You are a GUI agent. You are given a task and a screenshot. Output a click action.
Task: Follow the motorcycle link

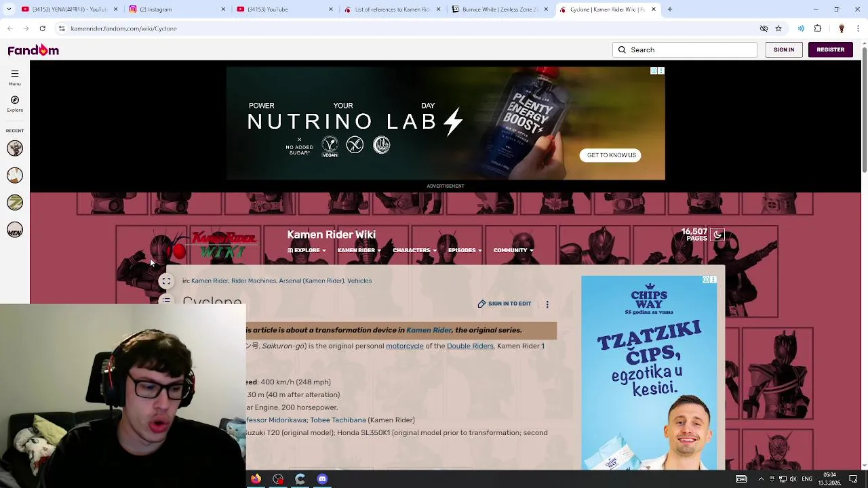click(x=404, y=346)
